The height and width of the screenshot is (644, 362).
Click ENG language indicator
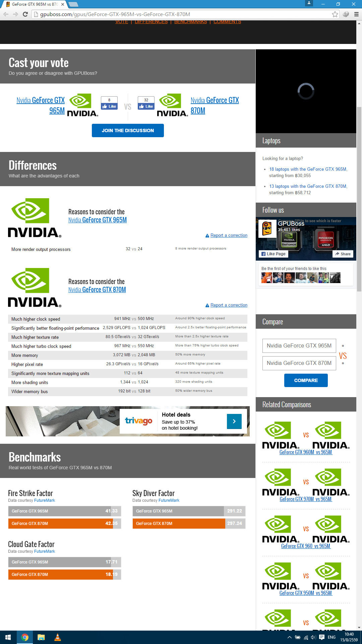coord(331,637)
